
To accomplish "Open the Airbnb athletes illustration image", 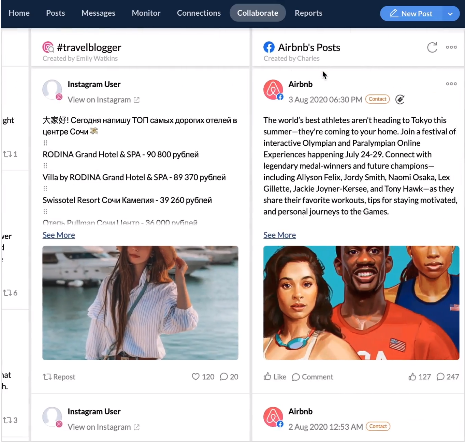I will point(361,303).
